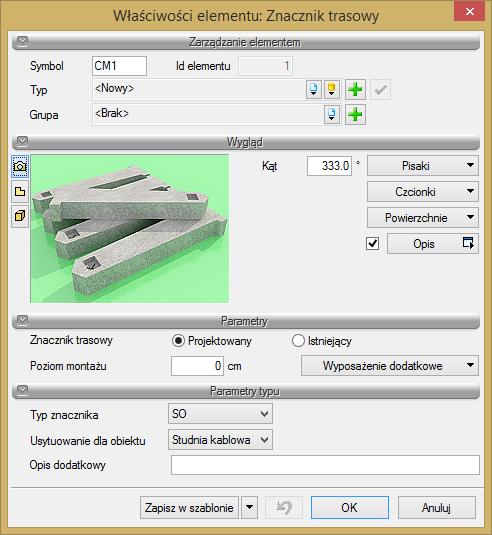Confirm with the OK button
492x535 pixels.
click(350, 507)
